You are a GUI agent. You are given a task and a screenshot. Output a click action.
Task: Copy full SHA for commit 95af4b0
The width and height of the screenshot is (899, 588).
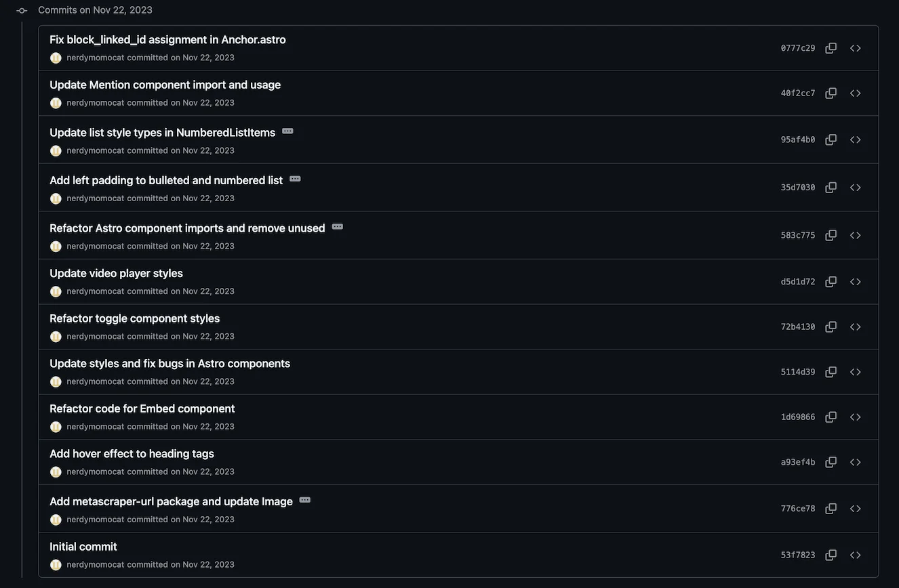(831, 140)
